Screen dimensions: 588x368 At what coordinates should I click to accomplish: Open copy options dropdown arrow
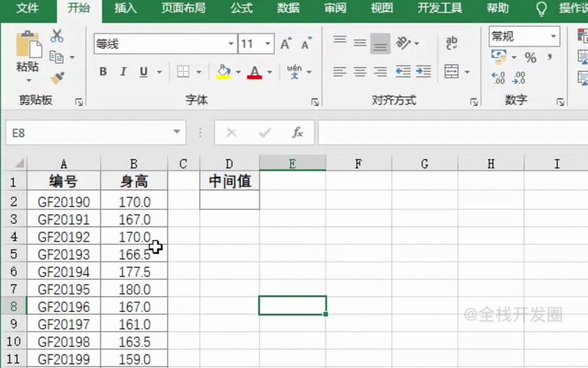[x=72, y=58]
